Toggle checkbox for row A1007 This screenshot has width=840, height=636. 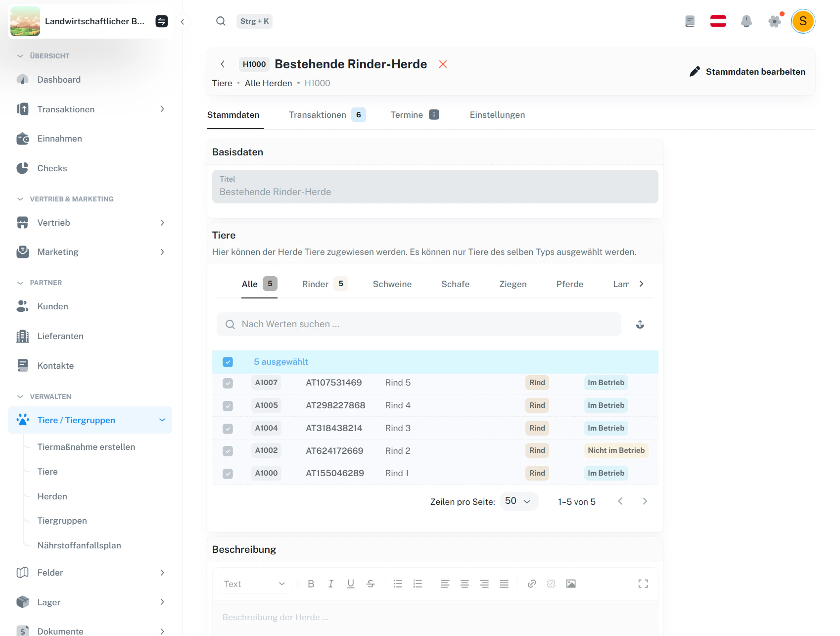(228, 383)
